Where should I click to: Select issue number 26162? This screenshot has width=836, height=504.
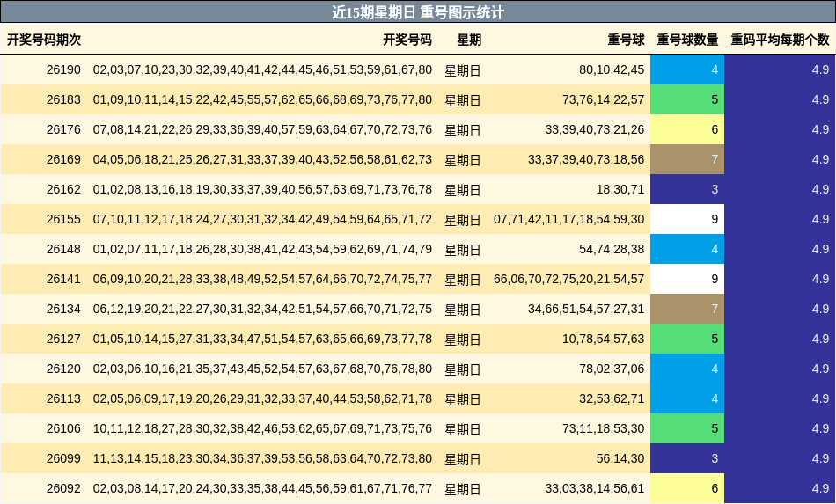coord(63,189)
